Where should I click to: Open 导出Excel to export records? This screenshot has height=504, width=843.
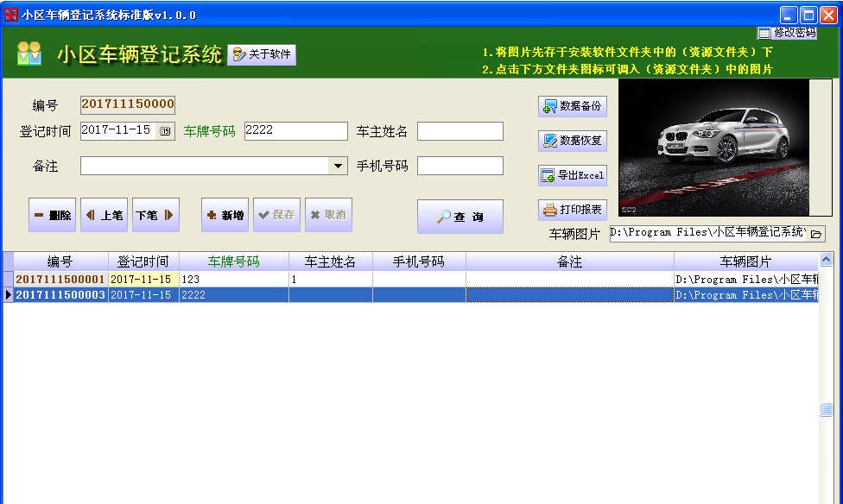573,174
